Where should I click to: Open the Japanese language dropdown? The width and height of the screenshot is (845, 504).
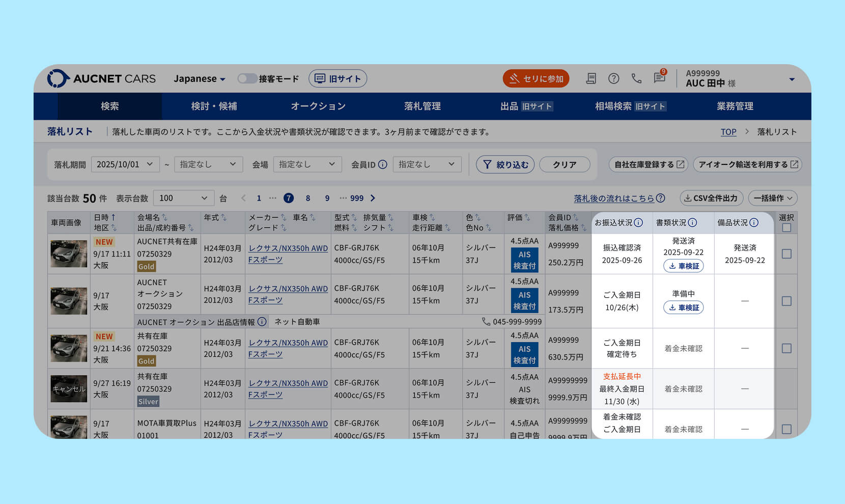[x=199, y=78]
